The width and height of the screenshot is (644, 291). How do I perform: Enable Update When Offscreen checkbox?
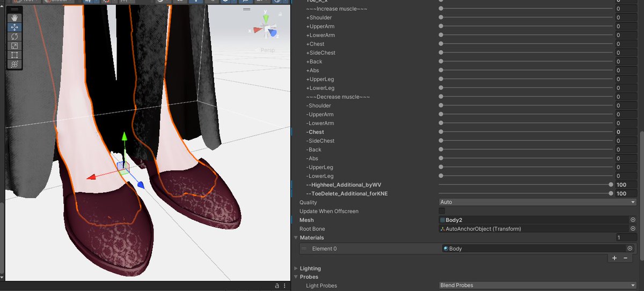(x=442, y=211)
